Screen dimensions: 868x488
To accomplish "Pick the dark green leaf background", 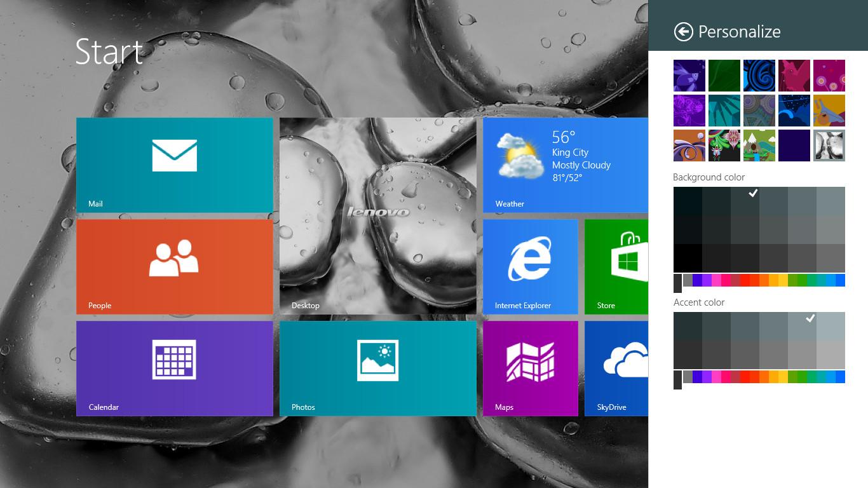I will tap(724, 76).
